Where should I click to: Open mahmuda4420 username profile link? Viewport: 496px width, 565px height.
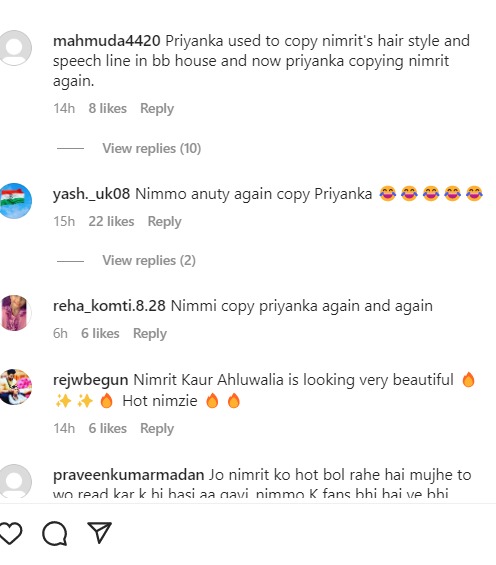107,41
